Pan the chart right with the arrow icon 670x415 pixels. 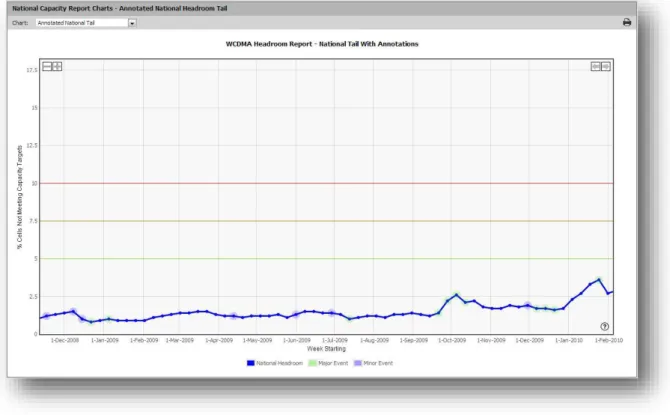(605, 66)
